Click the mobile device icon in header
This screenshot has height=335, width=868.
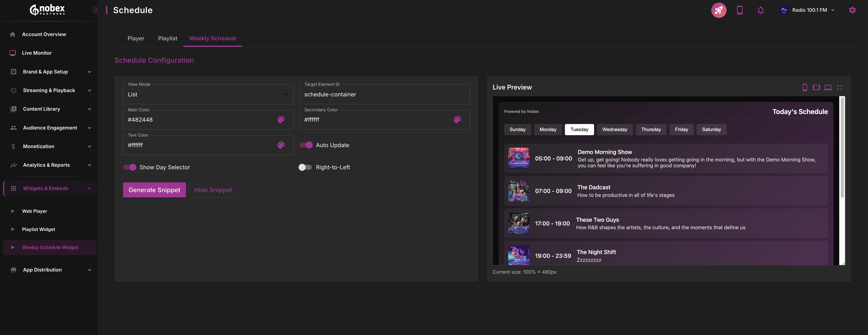point(740,10)
